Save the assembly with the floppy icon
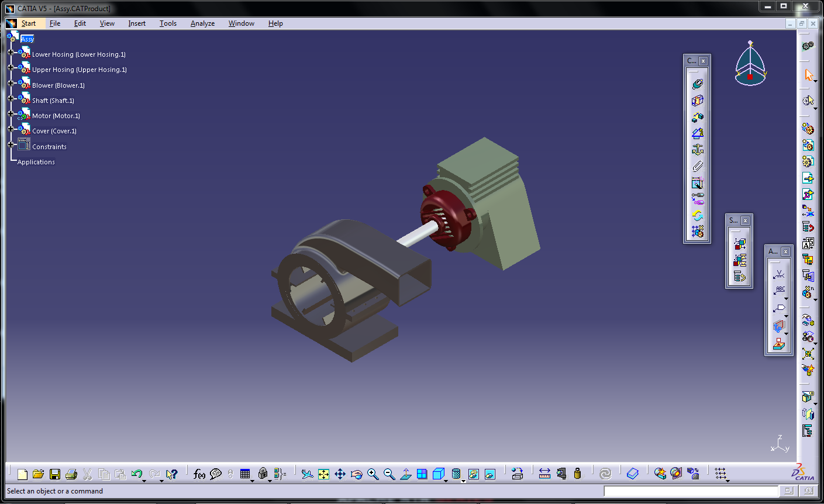 [x=55, y=474]
